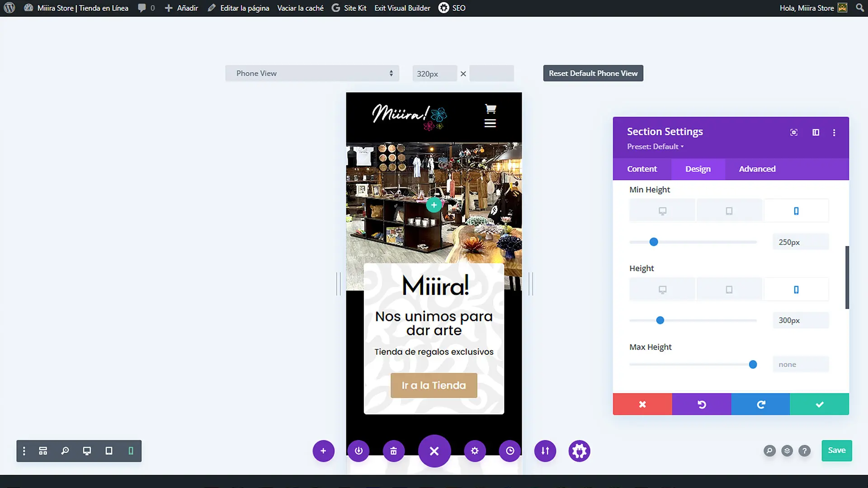Activate the zoom view tool
The width and height of the screenshot is (868, 488).
click(65, 451)
